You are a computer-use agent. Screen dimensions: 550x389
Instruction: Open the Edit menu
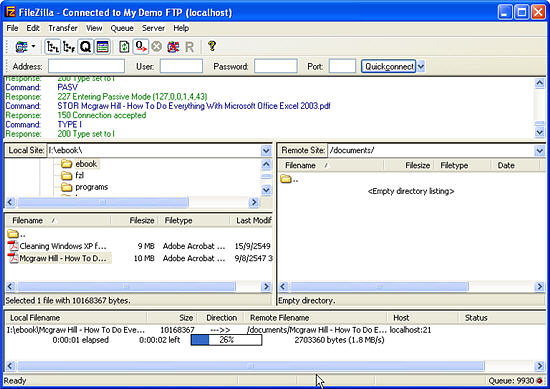pyautogui.click(x=33, y=28)
